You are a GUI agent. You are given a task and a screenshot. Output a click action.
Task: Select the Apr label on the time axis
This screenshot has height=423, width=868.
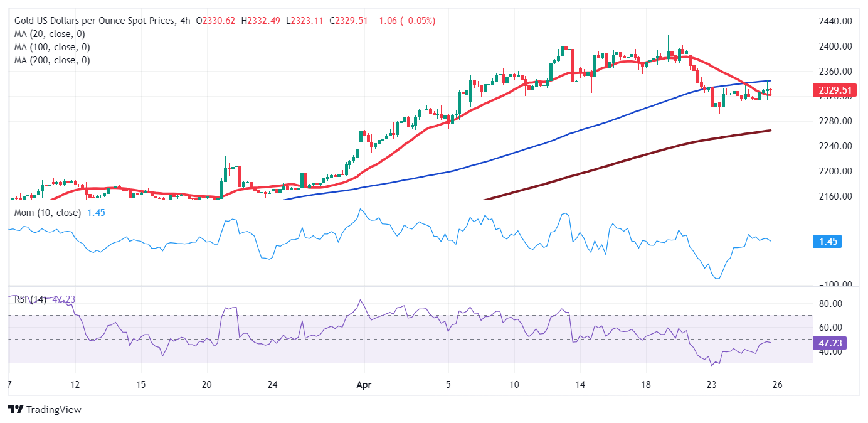coord(363,385)
